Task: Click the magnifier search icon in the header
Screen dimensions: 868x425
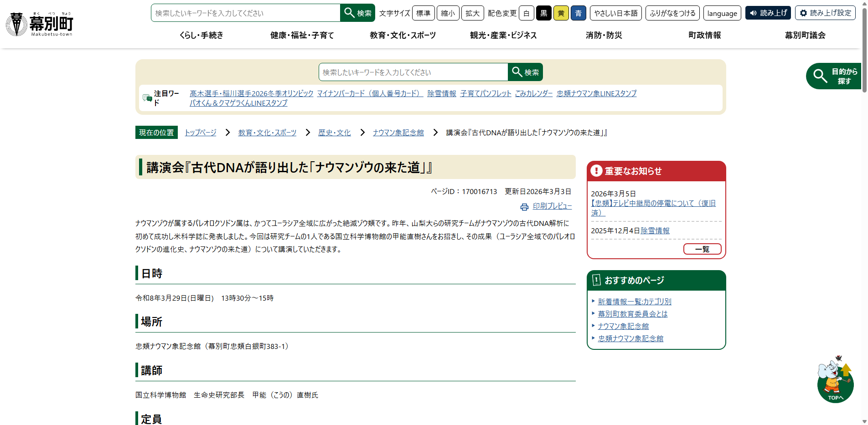Action: click(349, 13)
